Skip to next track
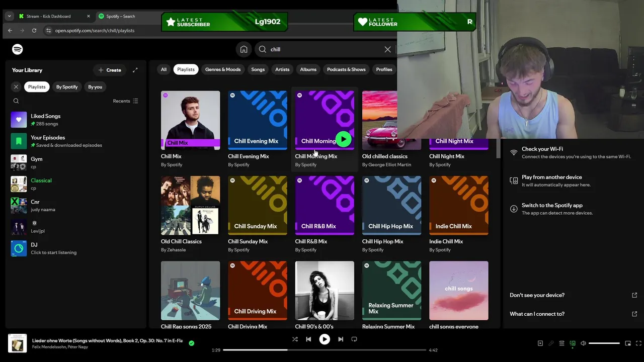 coord(341,339)
